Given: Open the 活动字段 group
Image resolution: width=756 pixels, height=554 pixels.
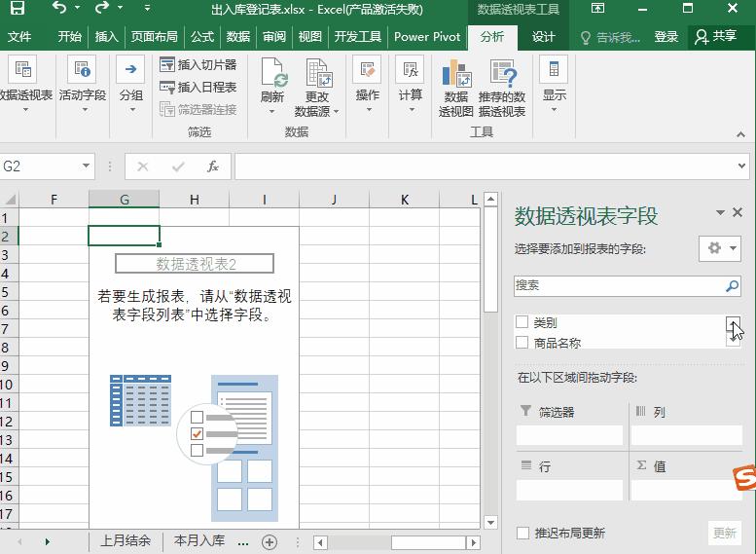Looking at the screenshot, I should point(83,85).
